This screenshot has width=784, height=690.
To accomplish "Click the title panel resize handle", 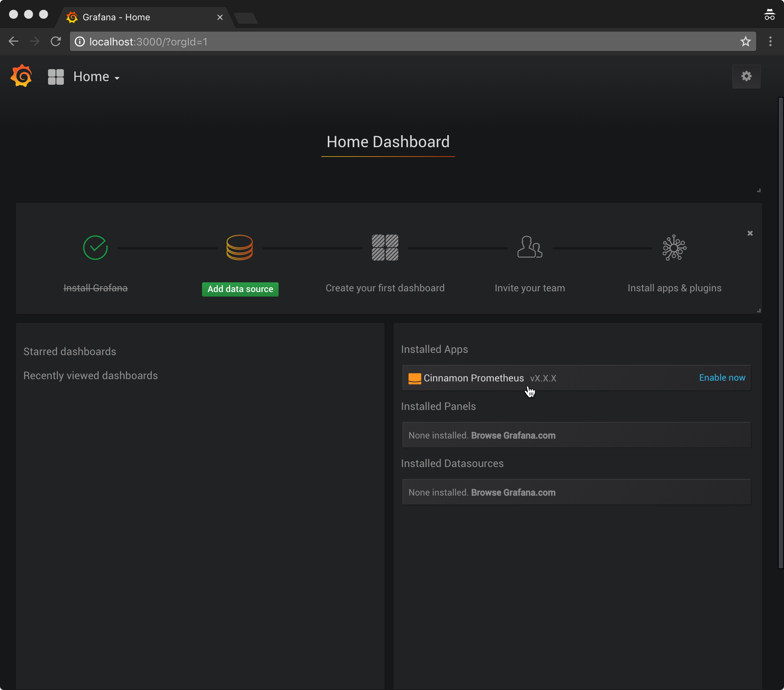I will [758, 190].
